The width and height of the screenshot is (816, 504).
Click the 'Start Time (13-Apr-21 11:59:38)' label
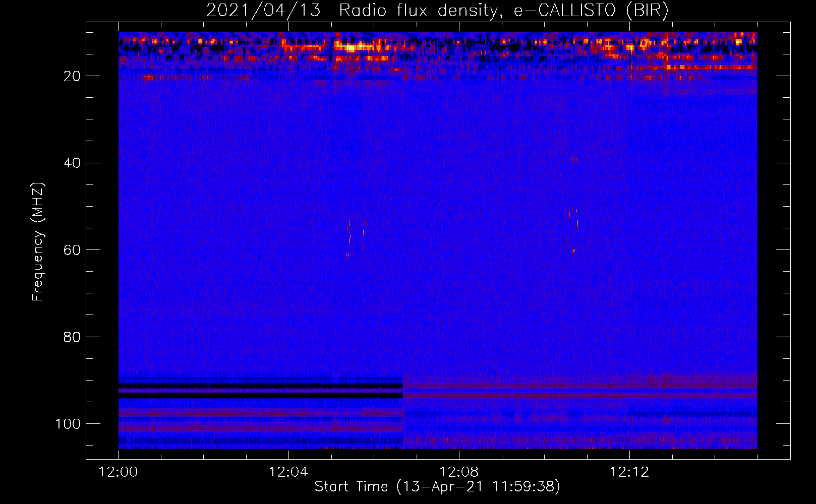437,487
